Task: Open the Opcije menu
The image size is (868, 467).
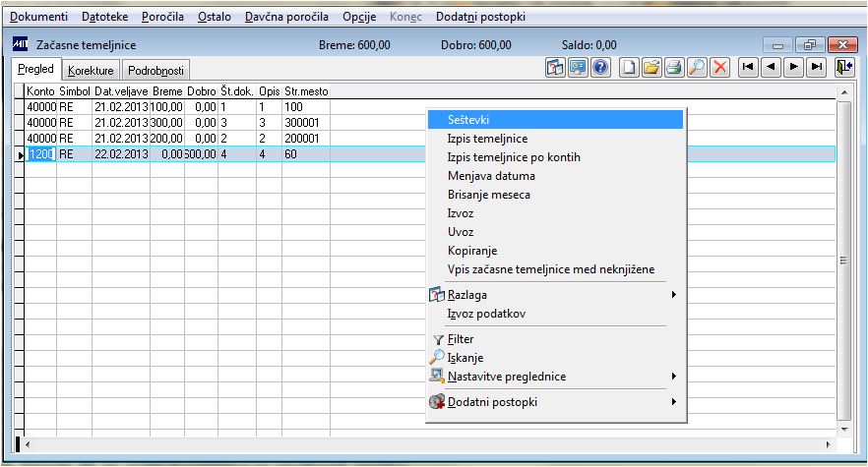Action: (359, 17)
